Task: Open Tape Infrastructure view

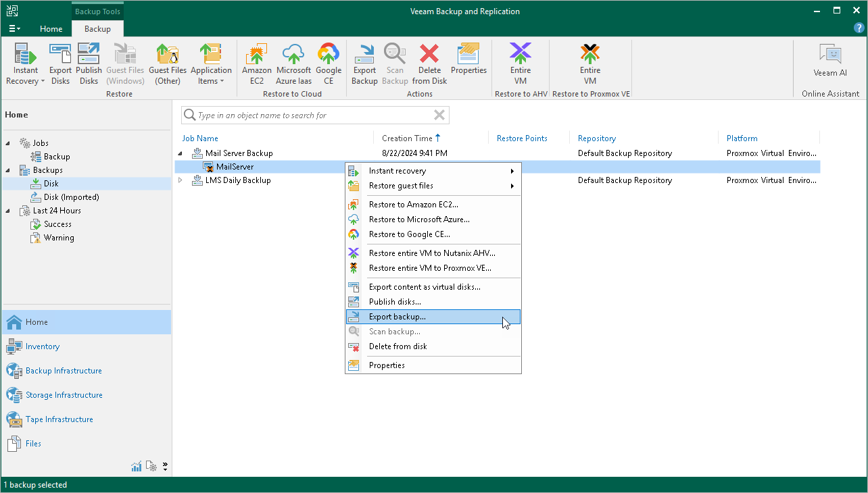Action: point(87,419)
